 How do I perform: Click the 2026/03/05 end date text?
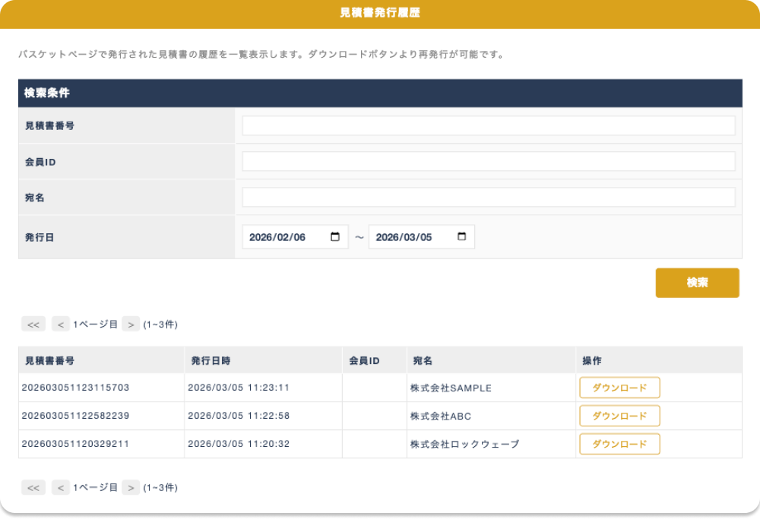click(404, 237)
